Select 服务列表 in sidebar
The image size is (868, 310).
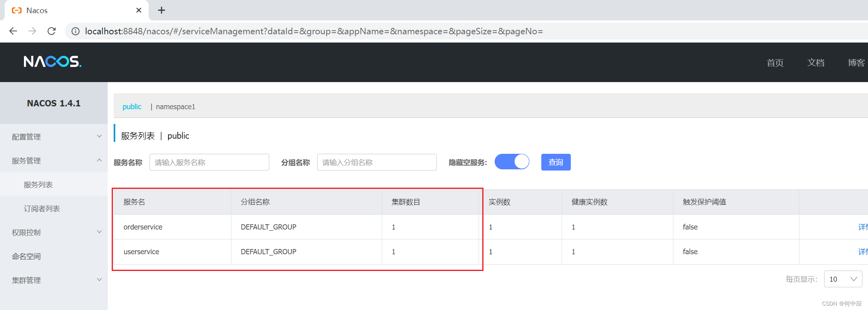click(38, 184)
